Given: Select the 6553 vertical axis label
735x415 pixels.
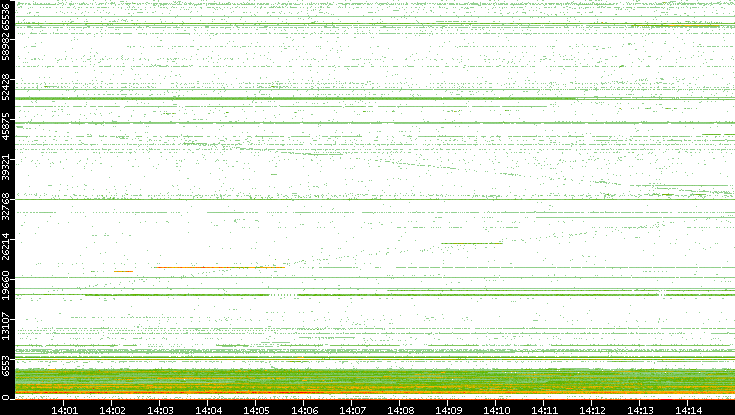Looking at the screenshot, I should coord(8,364).
